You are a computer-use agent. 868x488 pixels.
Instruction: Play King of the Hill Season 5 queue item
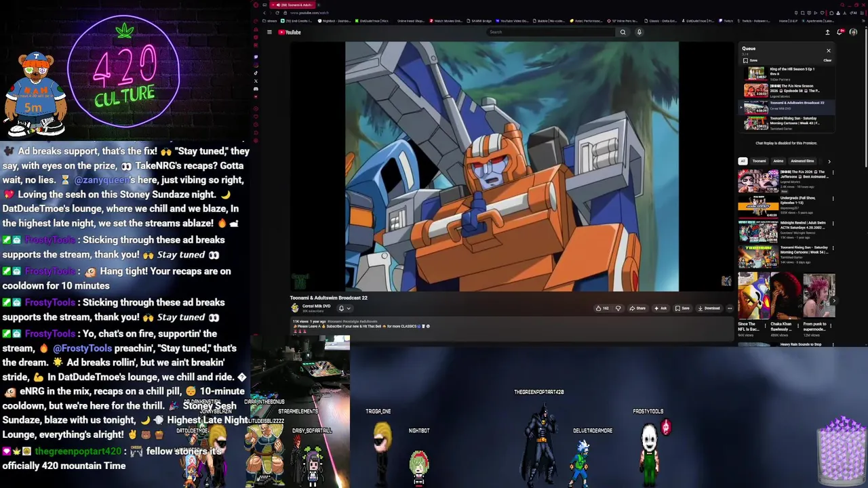click(787, 74)
